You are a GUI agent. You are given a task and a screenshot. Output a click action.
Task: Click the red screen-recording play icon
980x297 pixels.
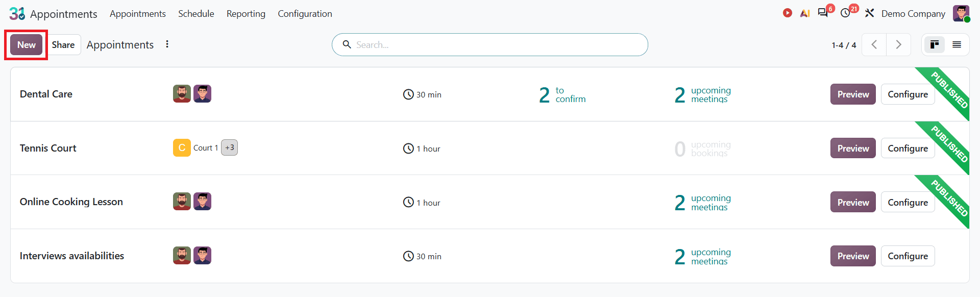pos(788,13)
